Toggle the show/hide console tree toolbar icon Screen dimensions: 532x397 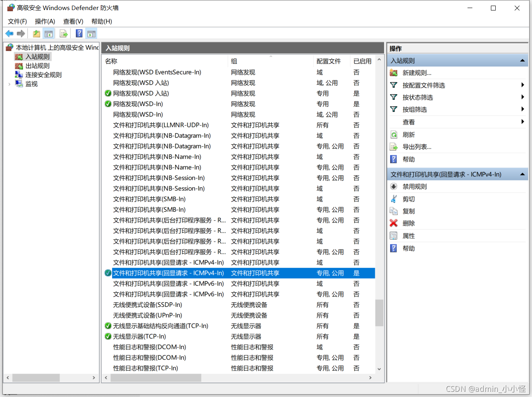(49, 33)
